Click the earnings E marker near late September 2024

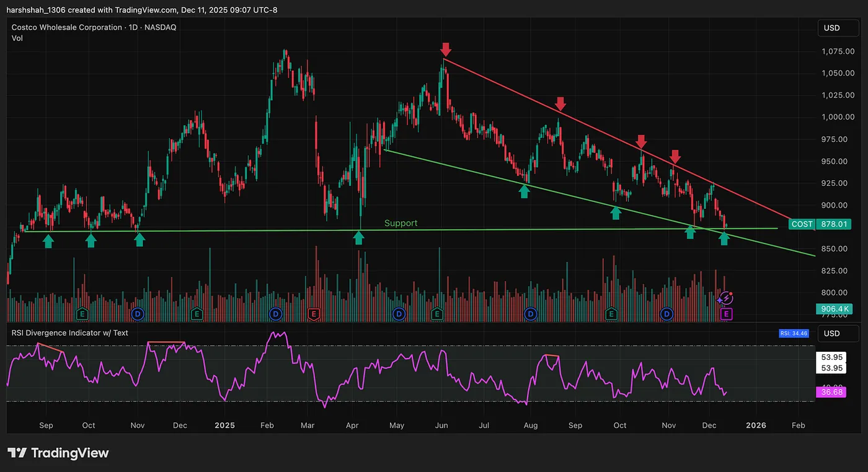[x=81, y=315]
